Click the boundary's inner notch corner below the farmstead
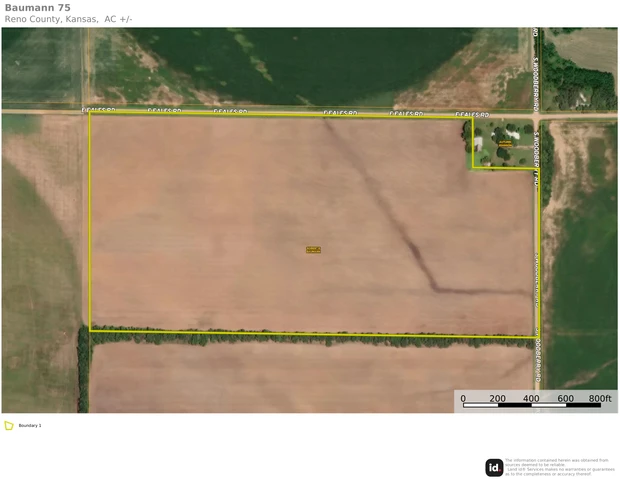Screen dimensions: 620x479 coord(473,168)
